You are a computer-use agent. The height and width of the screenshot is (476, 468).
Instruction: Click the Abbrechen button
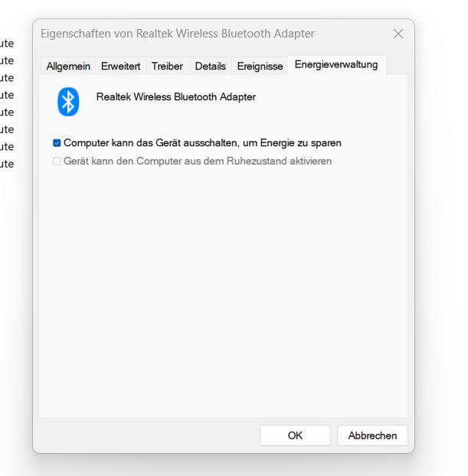click(372, 435)
